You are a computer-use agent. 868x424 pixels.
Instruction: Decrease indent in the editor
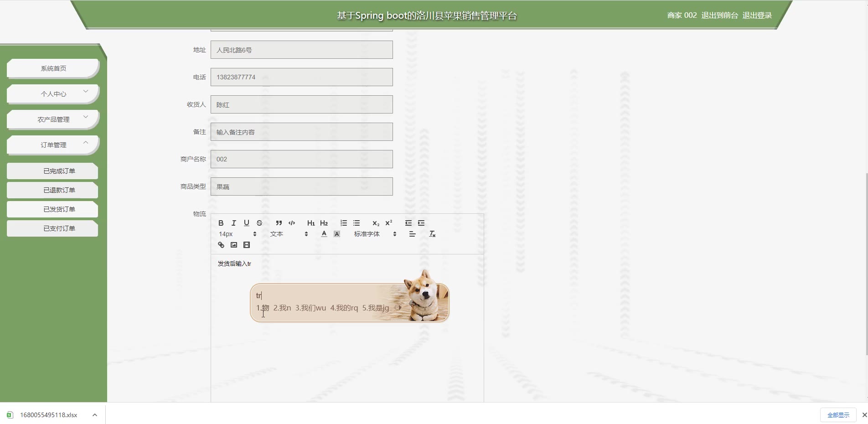click(408, 223)
